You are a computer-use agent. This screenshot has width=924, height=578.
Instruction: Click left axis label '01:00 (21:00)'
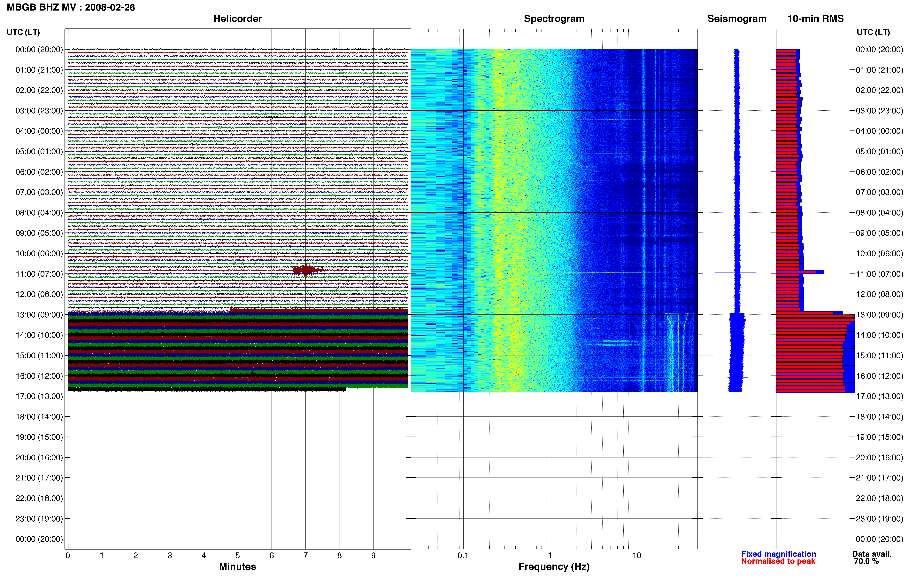pyautogui.click(x=39, y=70)
